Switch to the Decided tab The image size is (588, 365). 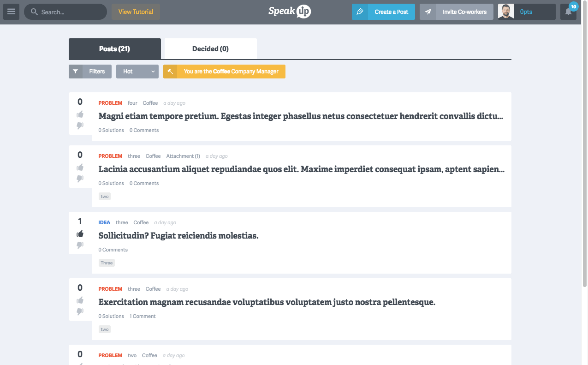210,48
